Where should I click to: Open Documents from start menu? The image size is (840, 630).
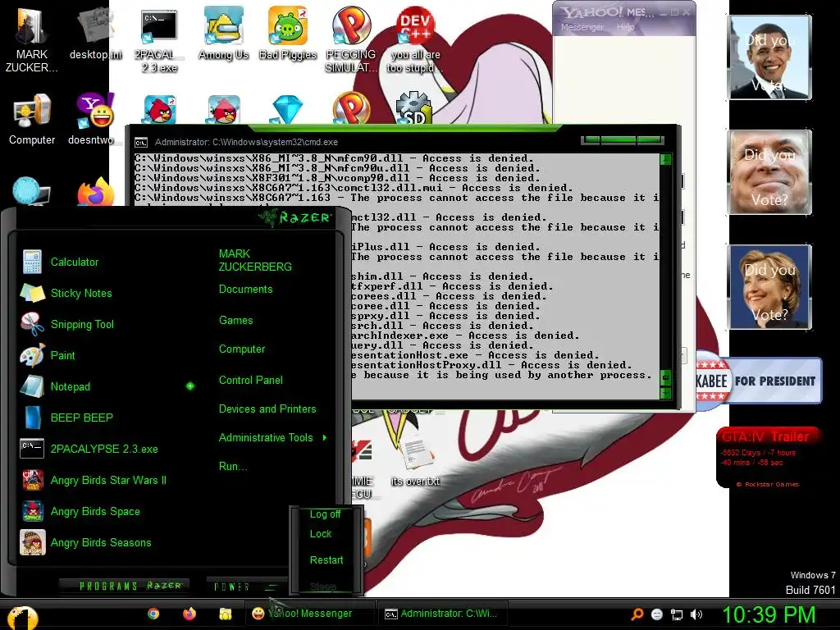tap(245, 290)
